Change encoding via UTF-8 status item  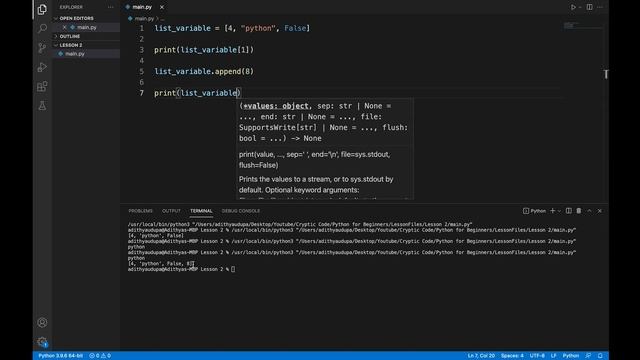click(x=537, y=356)
